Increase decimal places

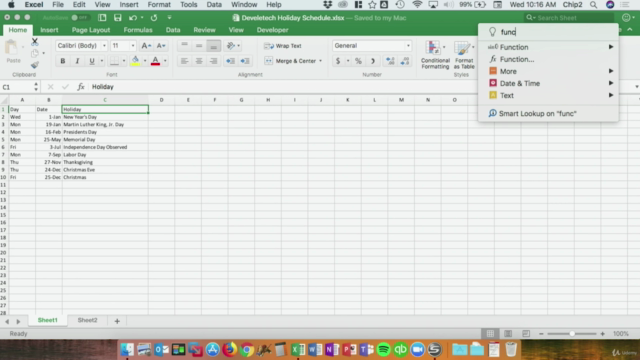coord(390,61)
